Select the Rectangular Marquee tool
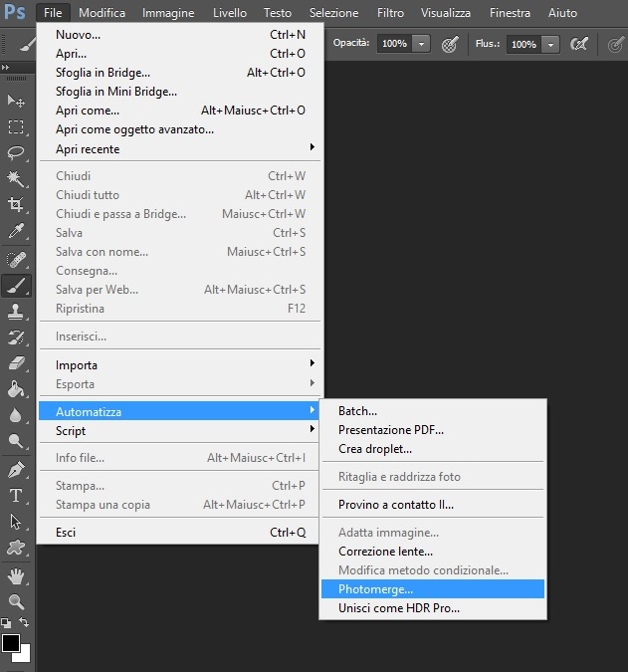The width and height of the screenshot is (628, 672). click(x=16, y=126)
